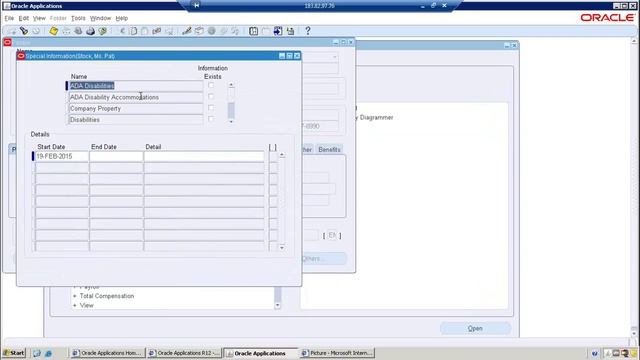Viewport: 640px width, 360px height.
Task: Click the Print toolbar icon
Action: [90, 31]
